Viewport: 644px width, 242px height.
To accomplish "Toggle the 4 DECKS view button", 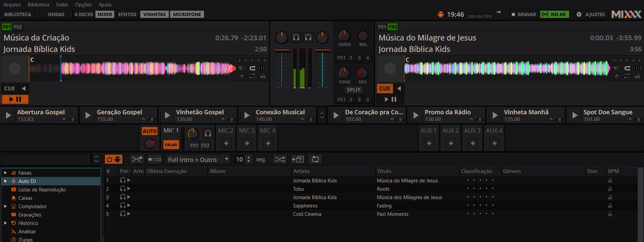I will pyautogui.click(x=84, y=14).
